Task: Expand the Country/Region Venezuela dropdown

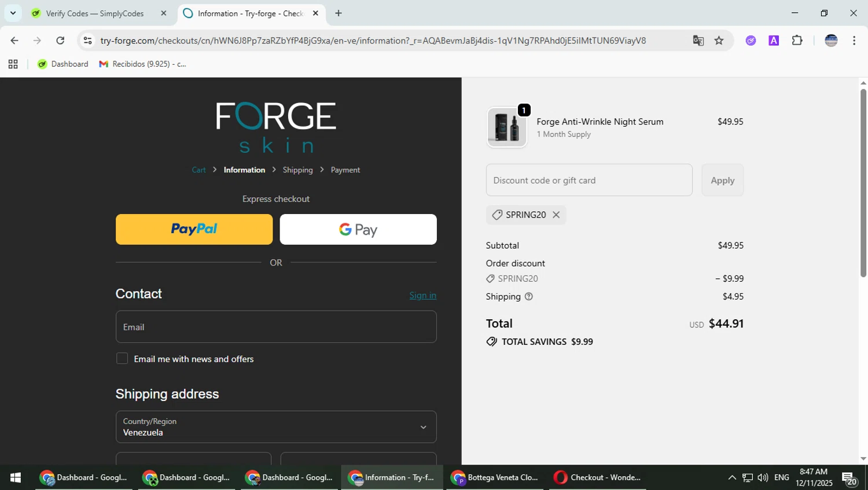Action: pyautogui.click(x=276, y=427)
